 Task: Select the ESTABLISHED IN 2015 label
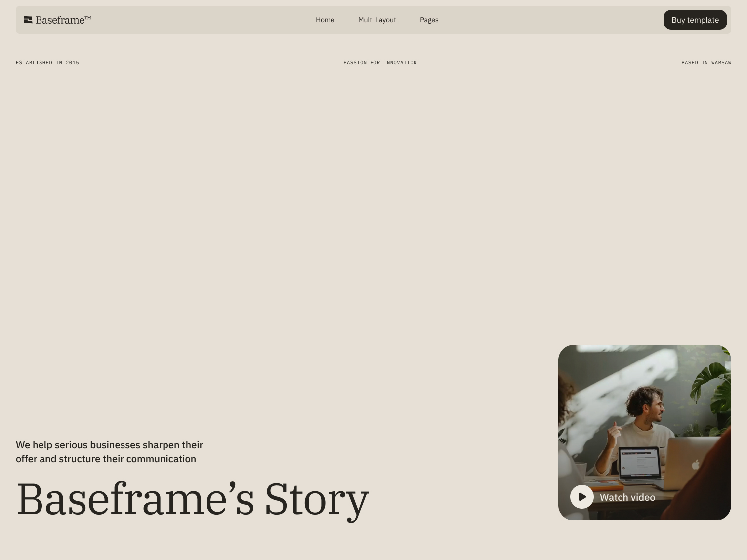pos(47,63)
